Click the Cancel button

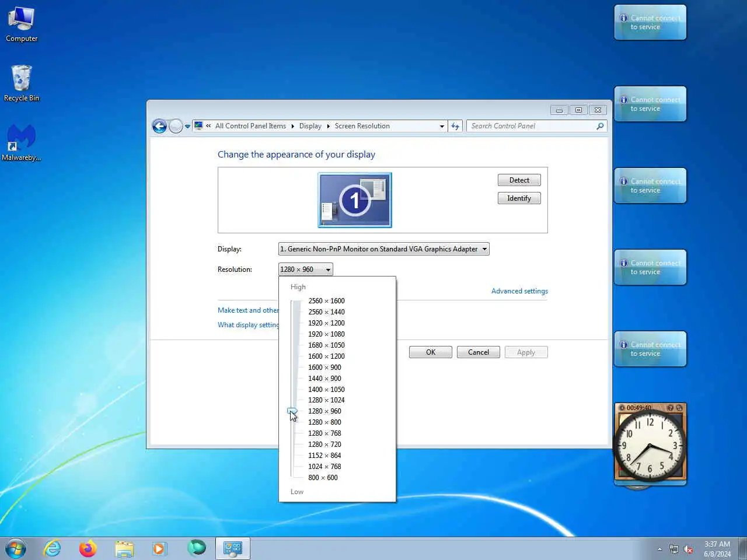pos(479,352)
